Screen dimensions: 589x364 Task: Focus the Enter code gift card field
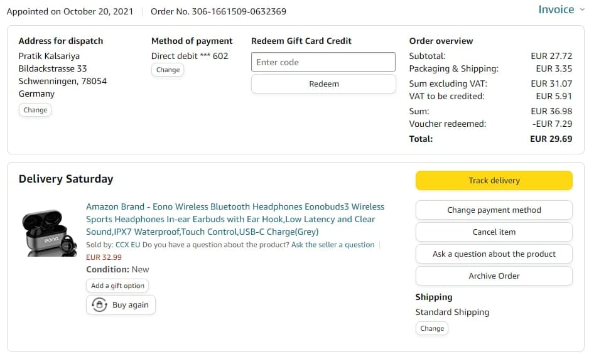[x=323, y=62]
